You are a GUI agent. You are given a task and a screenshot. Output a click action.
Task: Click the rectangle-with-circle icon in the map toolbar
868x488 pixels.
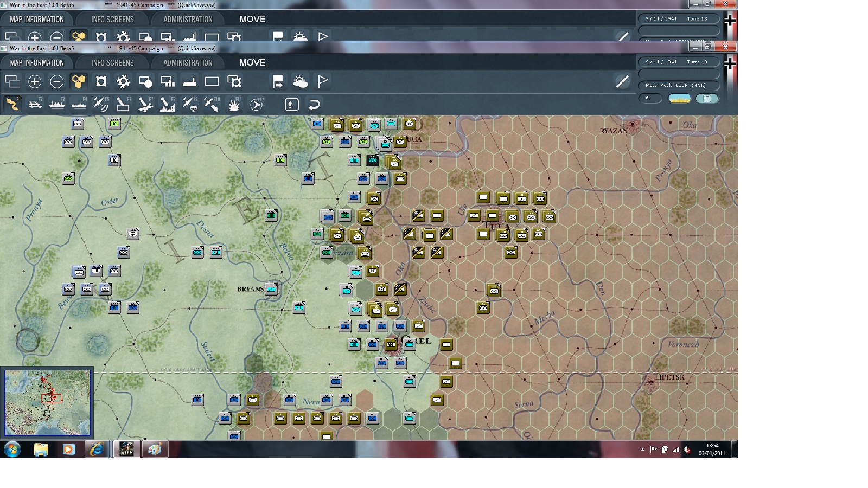(145, 81)
